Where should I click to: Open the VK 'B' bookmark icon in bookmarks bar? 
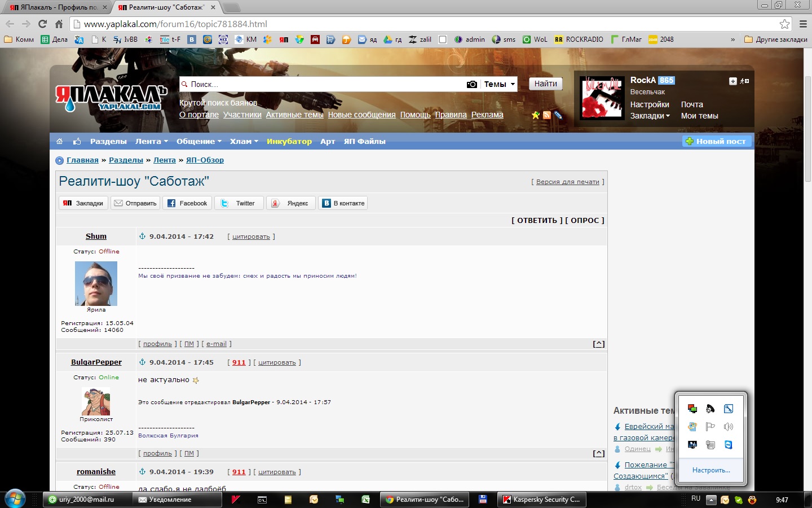pos(192,40)
